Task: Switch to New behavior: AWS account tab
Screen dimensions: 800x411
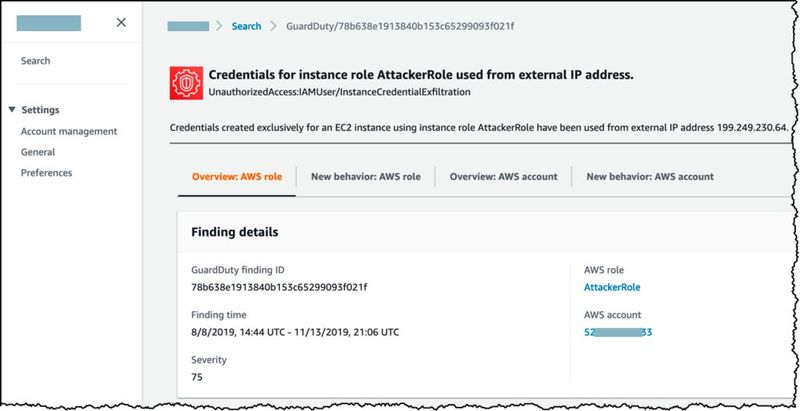Action: click(650, 177)
